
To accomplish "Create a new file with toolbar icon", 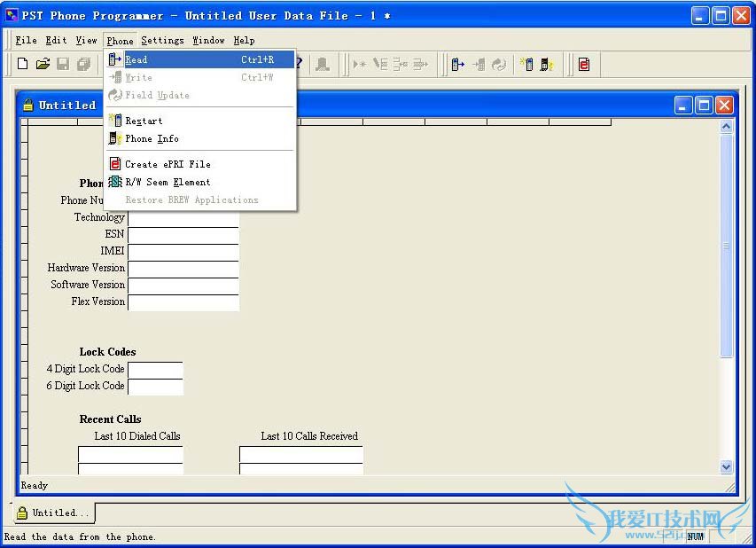I will 22,64.
